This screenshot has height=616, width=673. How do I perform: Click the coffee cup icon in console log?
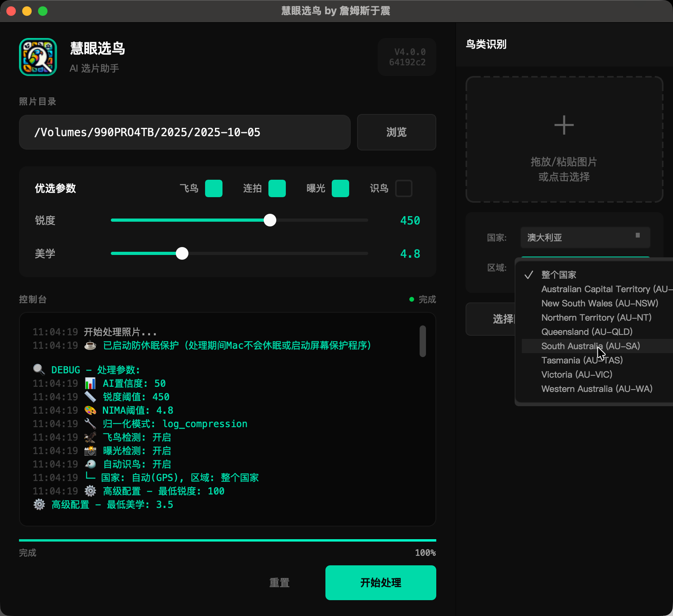[x=90, y=346]
